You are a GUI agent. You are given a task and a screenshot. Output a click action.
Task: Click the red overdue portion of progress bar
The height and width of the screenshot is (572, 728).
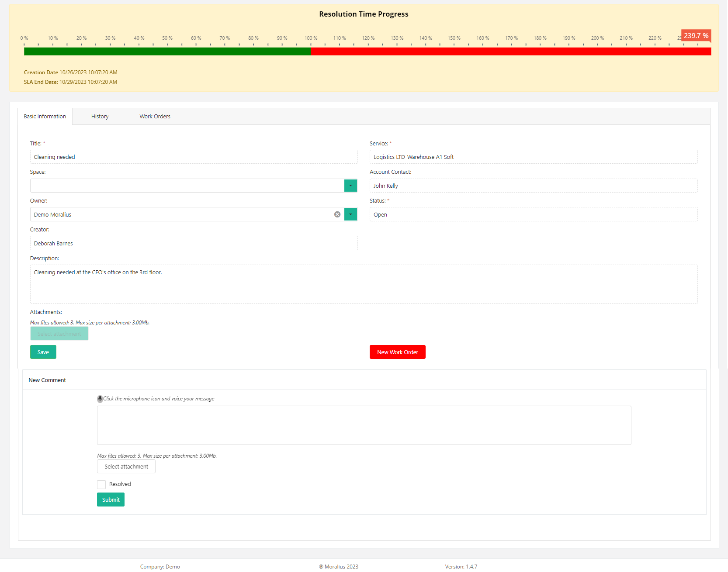pos(510,52)
